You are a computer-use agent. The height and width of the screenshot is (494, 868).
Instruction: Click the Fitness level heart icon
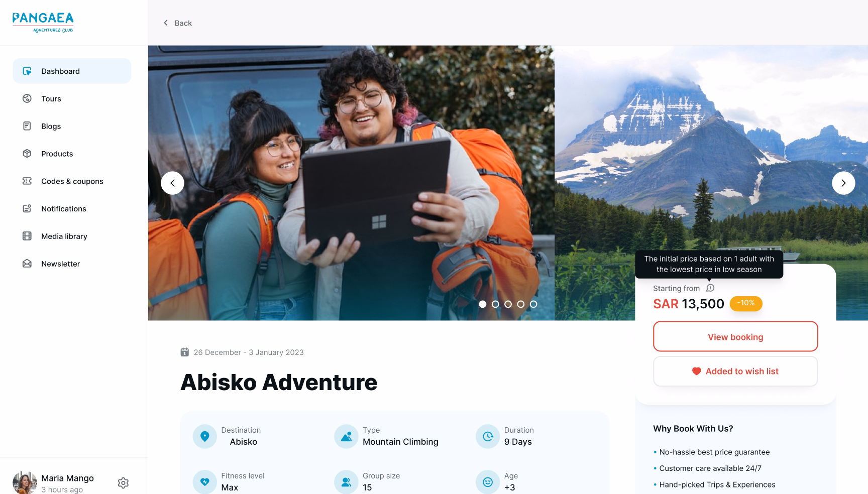pos(204,482)
